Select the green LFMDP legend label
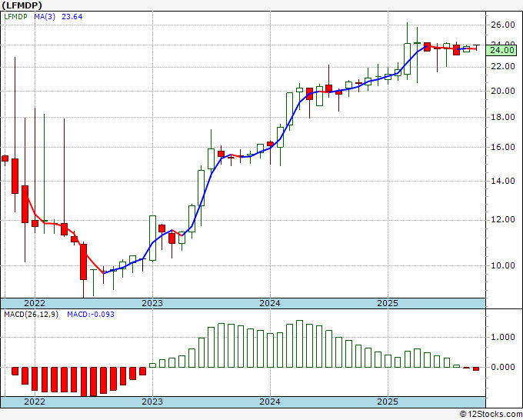The height and width of the screenshot is (420, 523). pos(15,17)
